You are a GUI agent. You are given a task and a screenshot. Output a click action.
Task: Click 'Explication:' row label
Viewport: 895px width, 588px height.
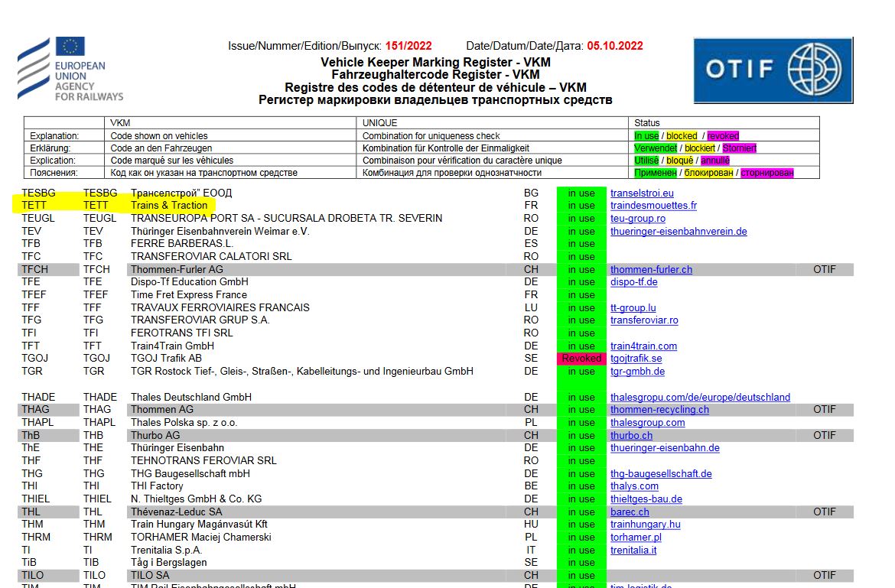pyautogui.click(x=53, y=161)
